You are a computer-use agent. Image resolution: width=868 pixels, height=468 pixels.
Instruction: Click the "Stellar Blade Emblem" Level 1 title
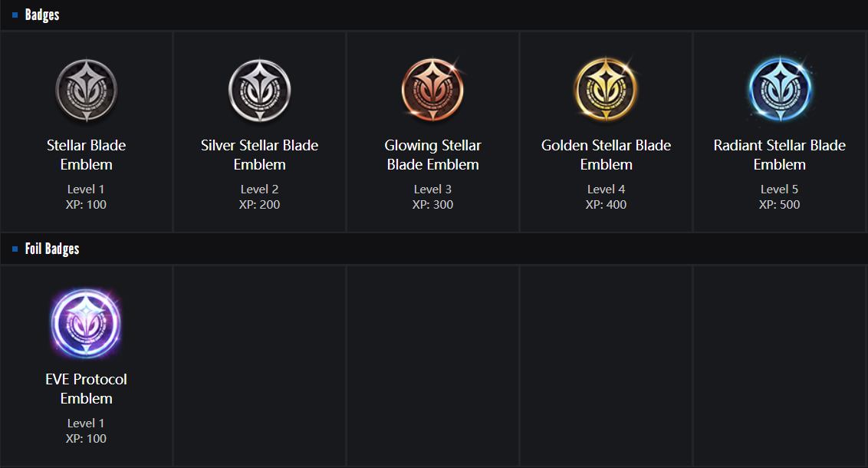click(x=87, y=155)
